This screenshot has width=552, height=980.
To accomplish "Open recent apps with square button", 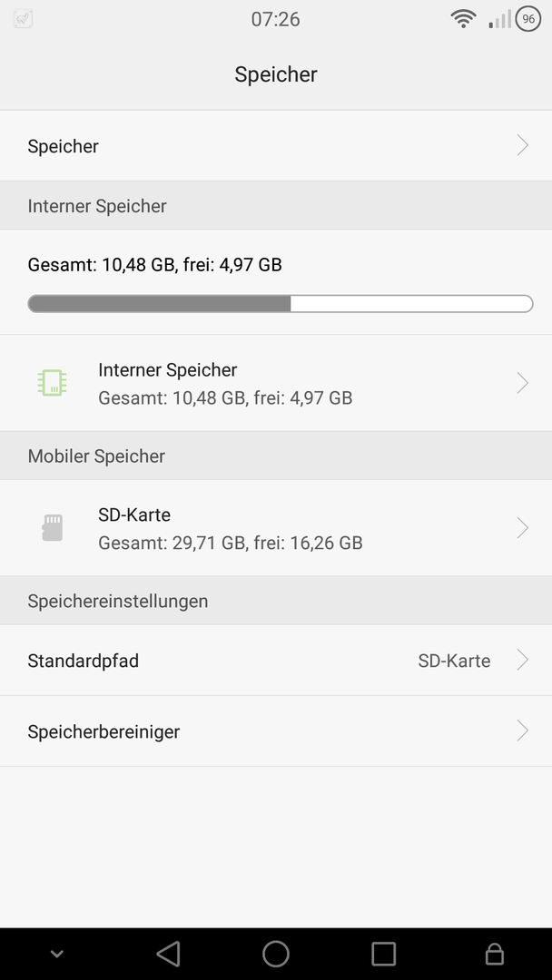I will [383, 954].
